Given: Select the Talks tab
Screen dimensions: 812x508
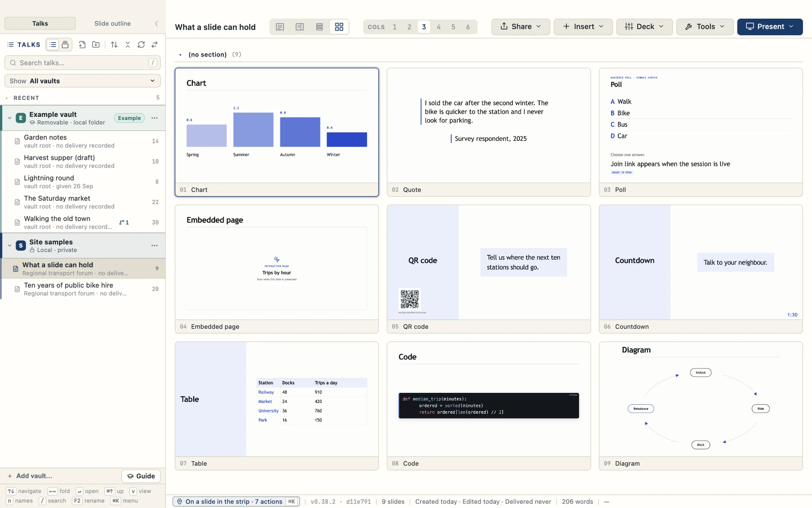Looking at the screenshot, I should [x=40, y=23].
